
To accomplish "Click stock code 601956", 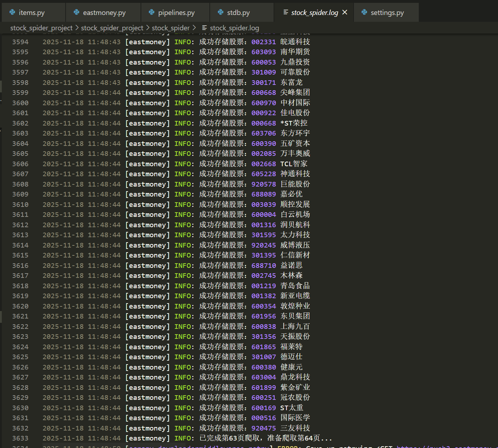I will 264,316.
